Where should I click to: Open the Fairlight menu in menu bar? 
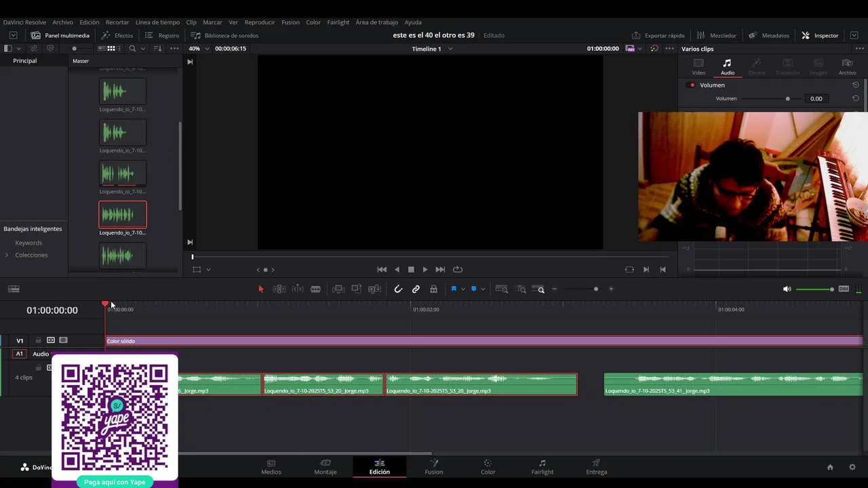[x=338, y=22]
